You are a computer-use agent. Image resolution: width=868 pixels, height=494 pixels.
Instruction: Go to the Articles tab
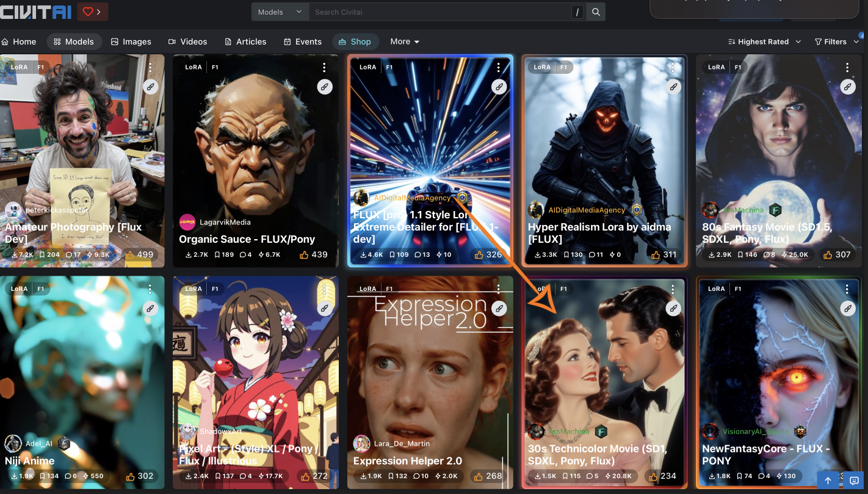(x=245, y=41)
